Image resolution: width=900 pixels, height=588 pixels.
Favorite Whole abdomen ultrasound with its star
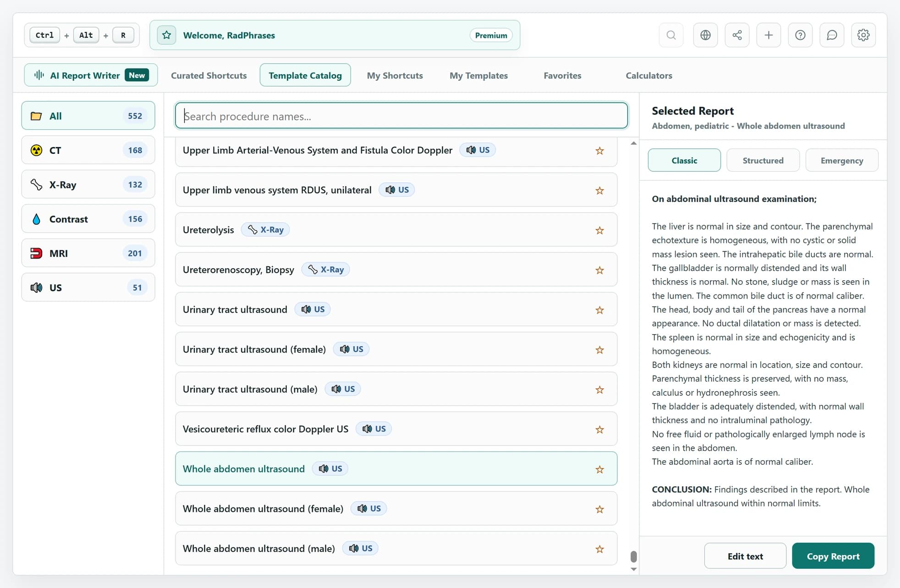click(599, 469)
